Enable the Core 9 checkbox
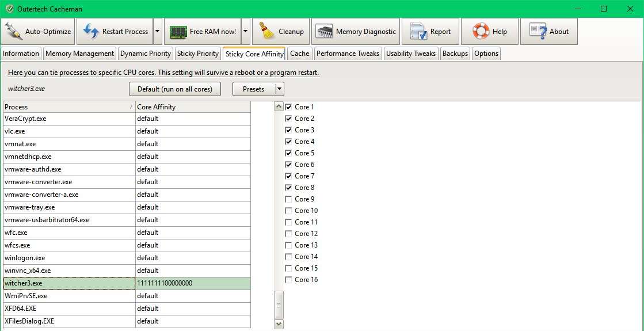This screenshot has width=644, height=331. [x=288, y=199]
